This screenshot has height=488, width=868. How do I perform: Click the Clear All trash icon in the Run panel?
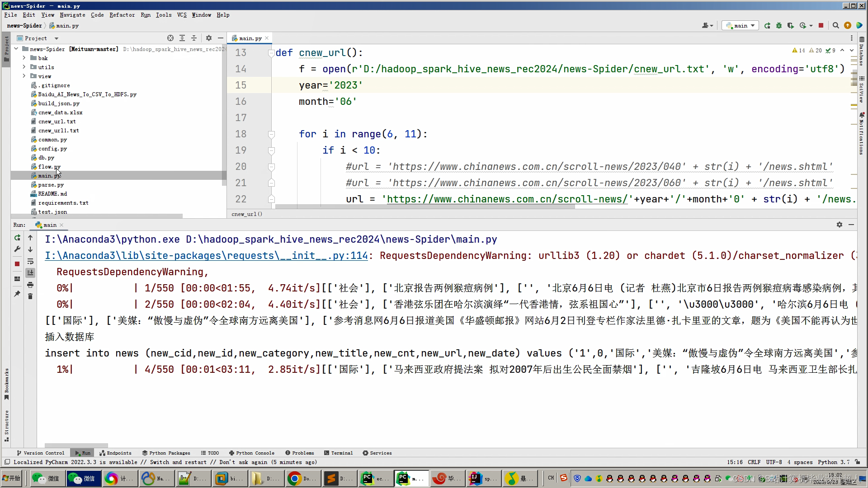tap(30, 296)
